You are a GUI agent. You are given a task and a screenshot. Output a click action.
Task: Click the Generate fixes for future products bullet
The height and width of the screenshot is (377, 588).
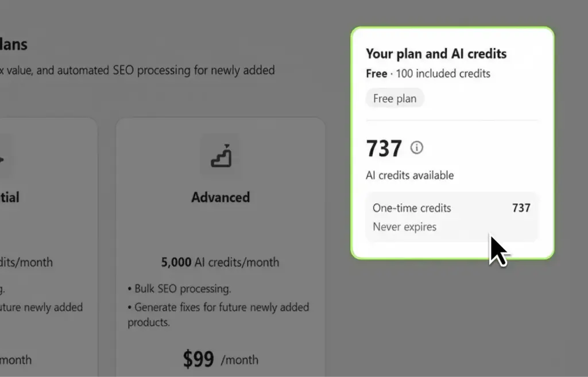pos(218,314)
